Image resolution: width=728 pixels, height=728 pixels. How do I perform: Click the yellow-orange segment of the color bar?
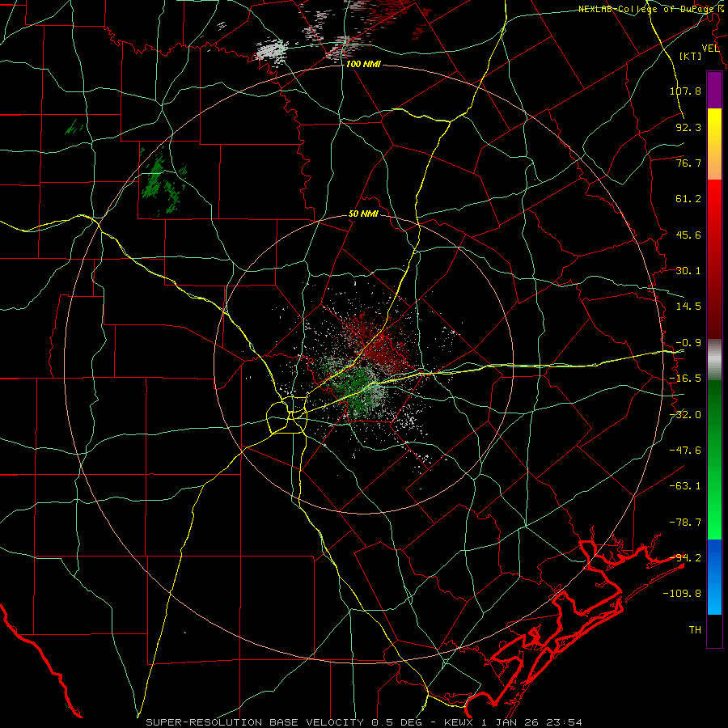[714, 144]
